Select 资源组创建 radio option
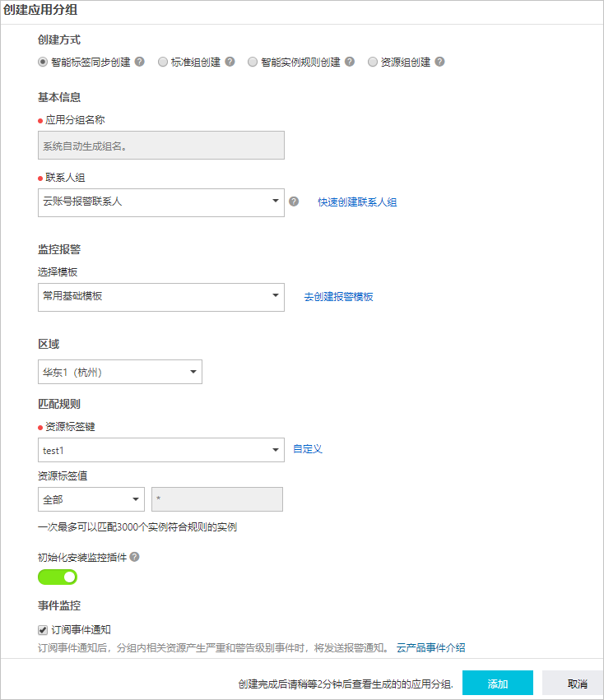This screenshot has height=700, width=604. point(373,62)
